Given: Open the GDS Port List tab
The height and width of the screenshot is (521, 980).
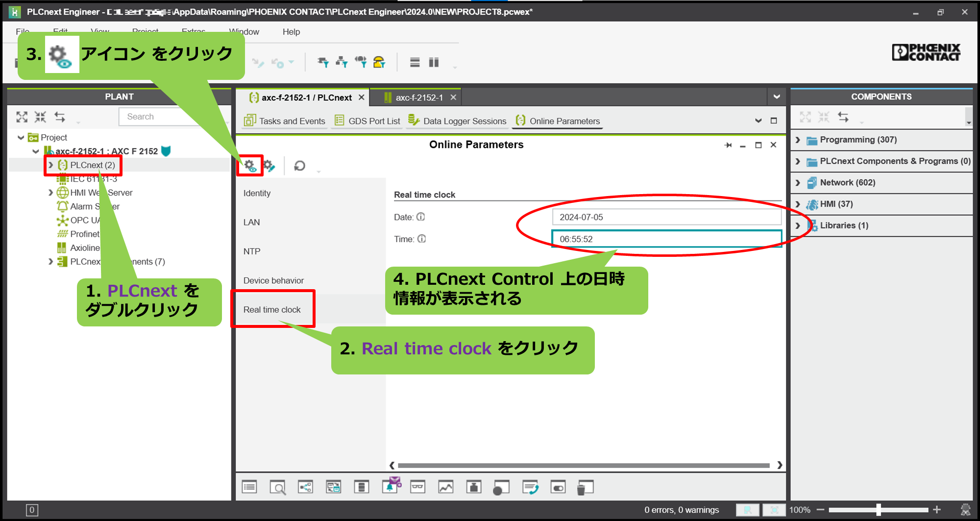Looking at the screenshot, I should (x=367, y=121).
